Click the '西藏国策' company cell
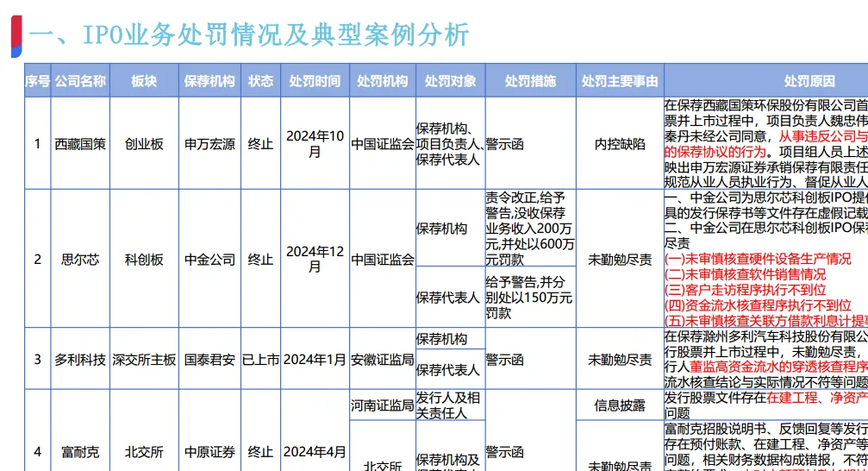This screenshot has height=471, width=868. point(80,143)
